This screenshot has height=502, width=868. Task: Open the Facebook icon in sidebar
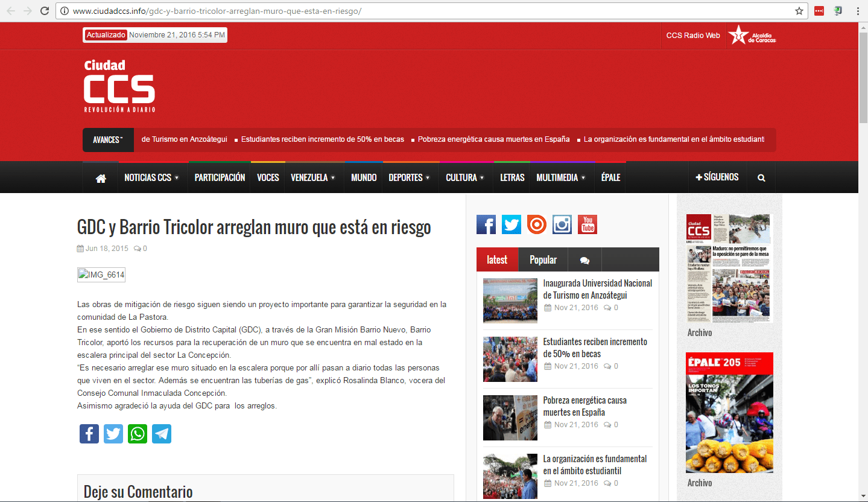tap(486, 224)
